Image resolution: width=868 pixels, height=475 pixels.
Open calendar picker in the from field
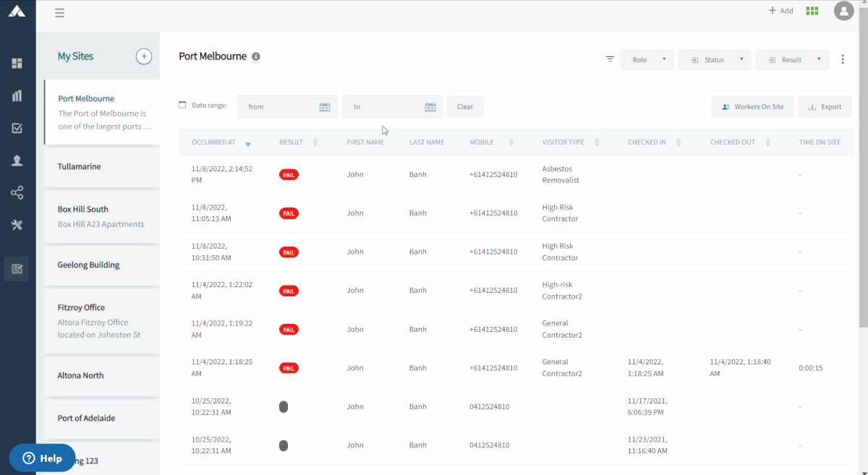point(325,107)
